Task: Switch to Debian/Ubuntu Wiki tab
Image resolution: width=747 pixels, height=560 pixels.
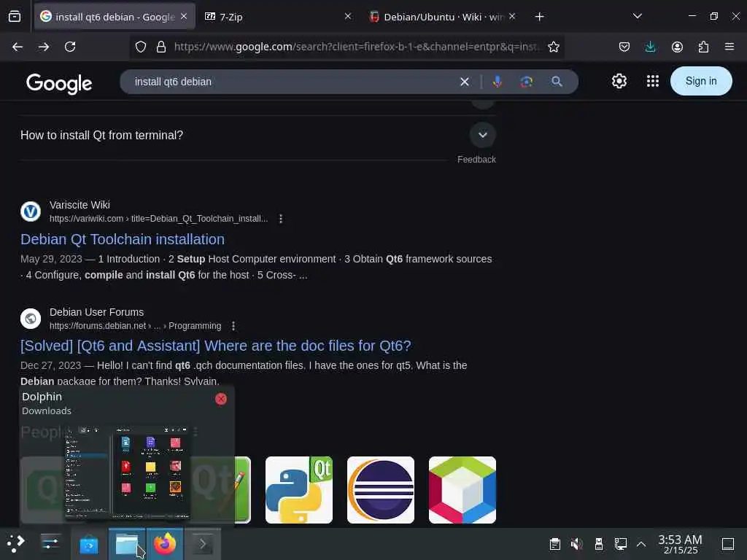Action: 441,17
